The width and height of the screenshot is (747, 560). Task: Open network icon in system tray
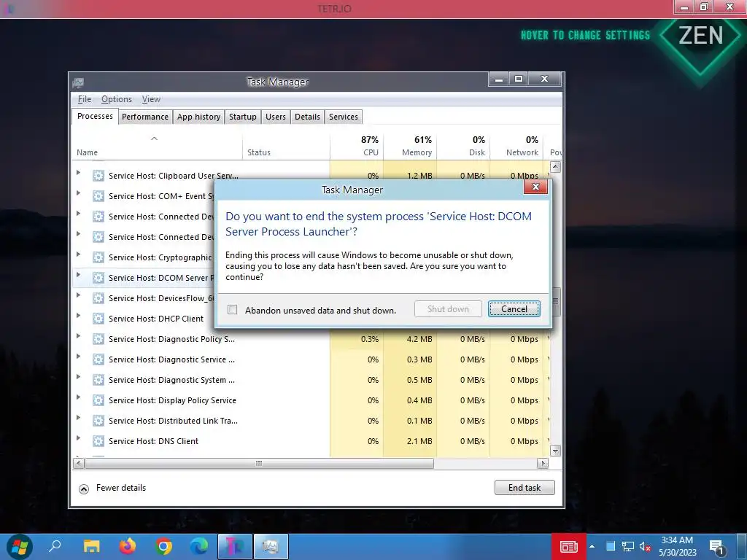point(628,547)
